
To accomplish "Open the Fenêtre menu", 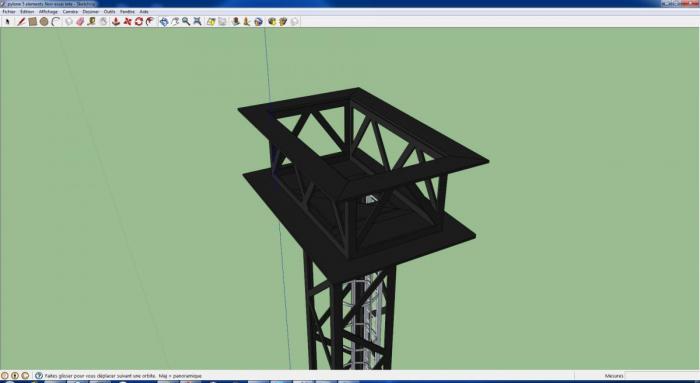I will [127, 12].
